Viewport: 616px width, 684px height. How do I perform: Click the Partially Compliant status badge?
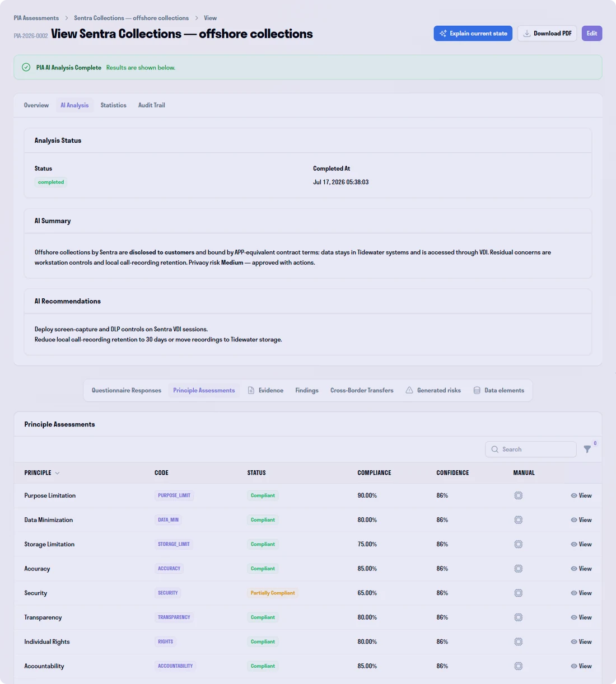pyautogui.click(x=273, y=593)
